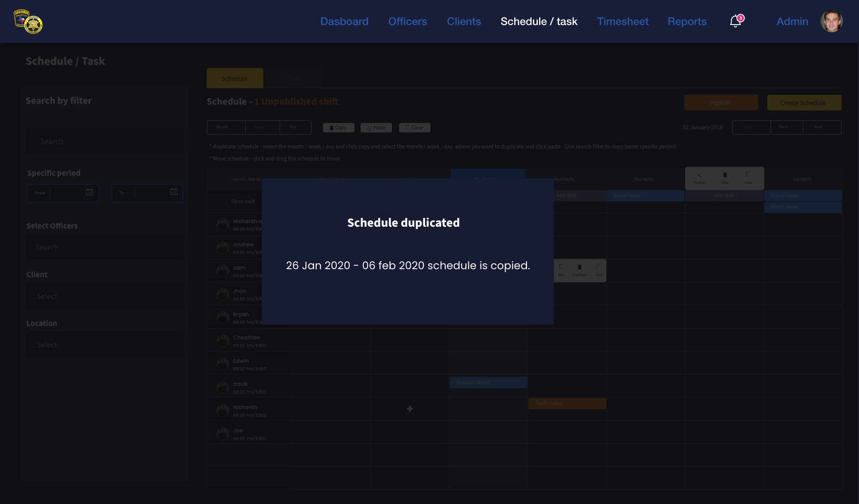Click the admin profile avatar

pyautogui.click(x=831, y=21)
